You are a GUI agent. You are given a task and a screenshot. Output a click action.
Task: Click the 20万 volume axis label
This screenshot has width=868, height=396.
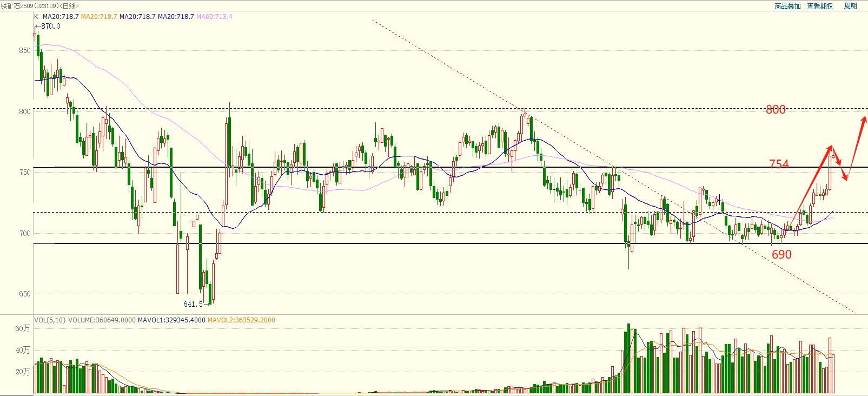coord(23,372)
